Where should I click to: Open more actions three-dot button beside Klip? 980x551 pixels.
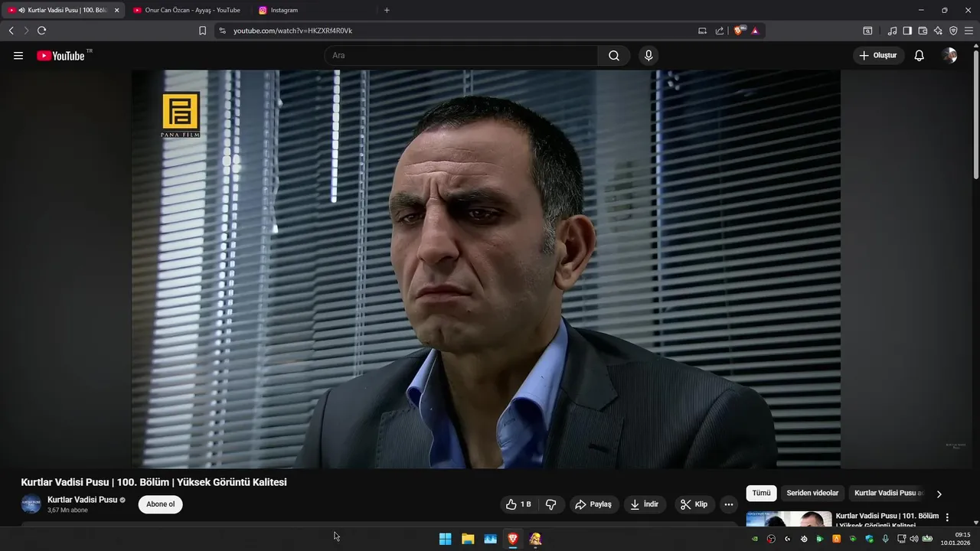click(729, 504)
